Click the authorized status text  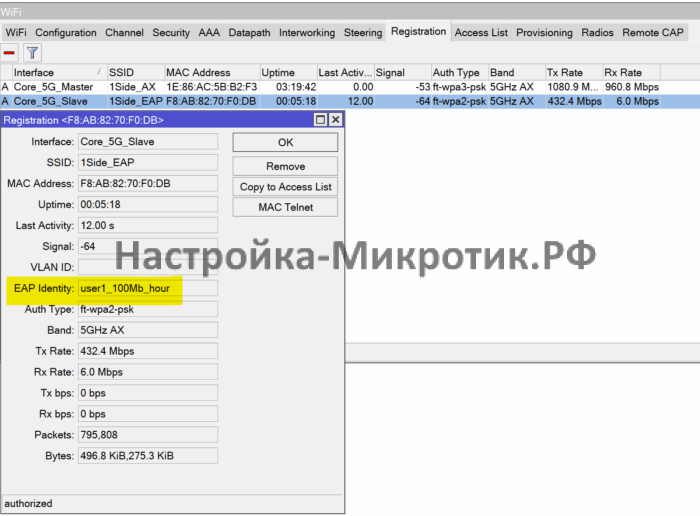[x=28, y=504]
